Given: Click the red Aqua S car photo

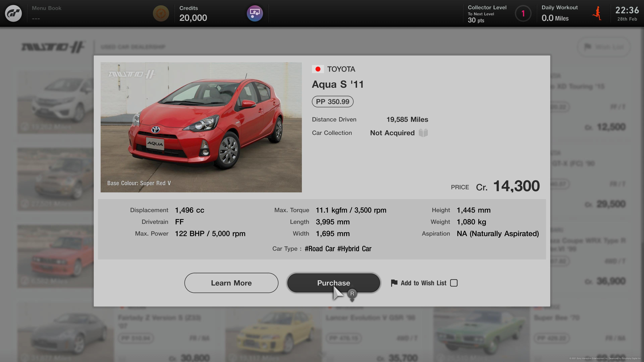Looking at the screenshot, I should pos(201,127).
